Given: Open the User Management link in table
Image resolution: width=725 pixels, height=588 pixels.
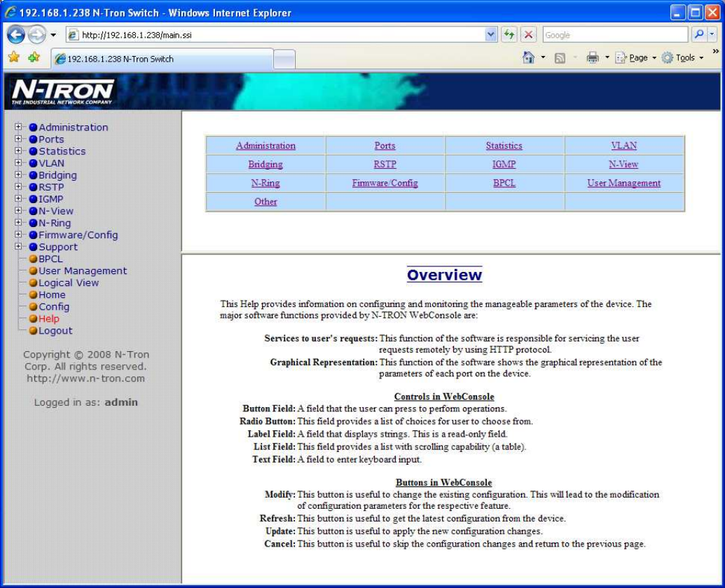Looking at the screenshot, I should [623, 183].
